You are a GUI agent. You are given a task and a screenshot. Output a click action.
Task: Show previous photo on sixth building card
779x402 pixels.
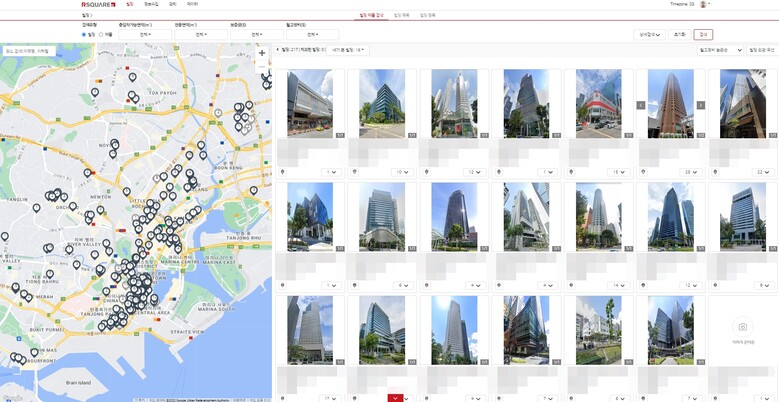641,104
